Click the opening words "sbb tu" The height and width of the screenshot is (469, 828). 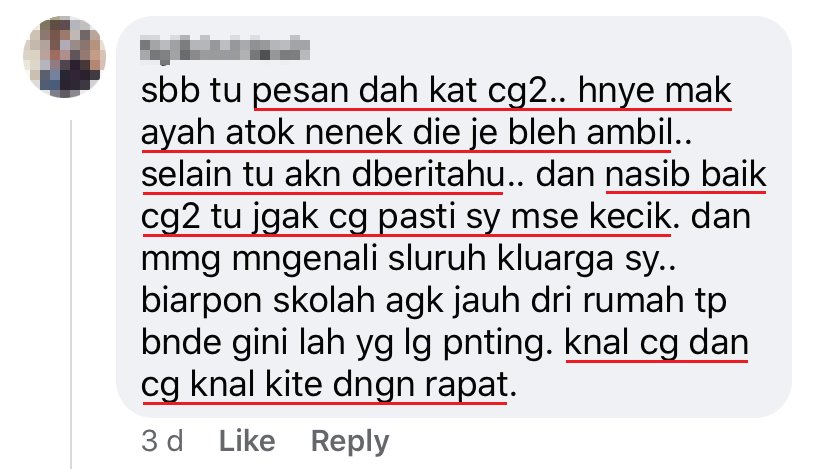click(192, 90)
